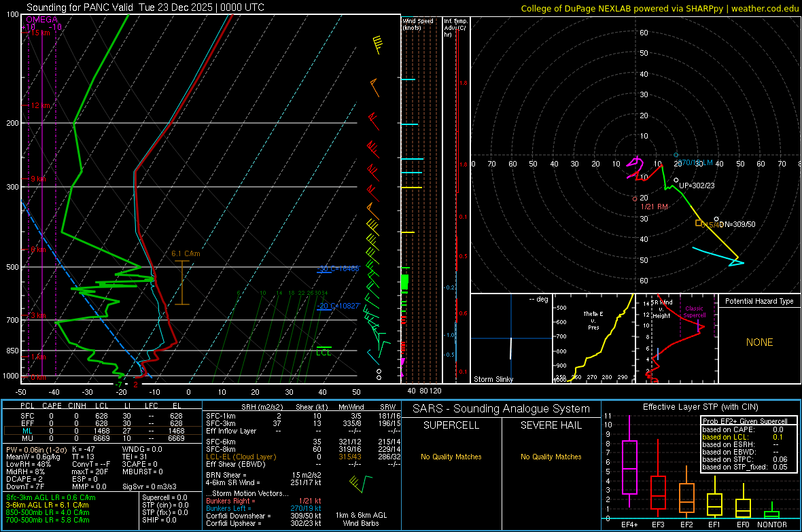Click the 'WNDG = 0.0' value
802x532 pixels.
[x=142, y=449]
